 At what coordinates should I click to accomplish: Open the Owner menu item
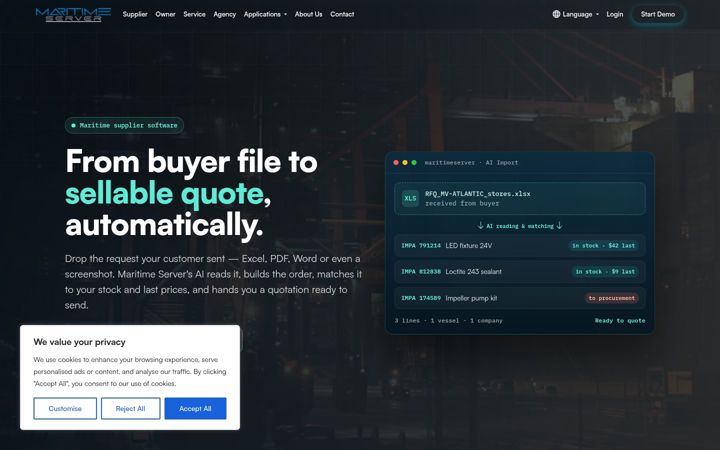(165, 14)
